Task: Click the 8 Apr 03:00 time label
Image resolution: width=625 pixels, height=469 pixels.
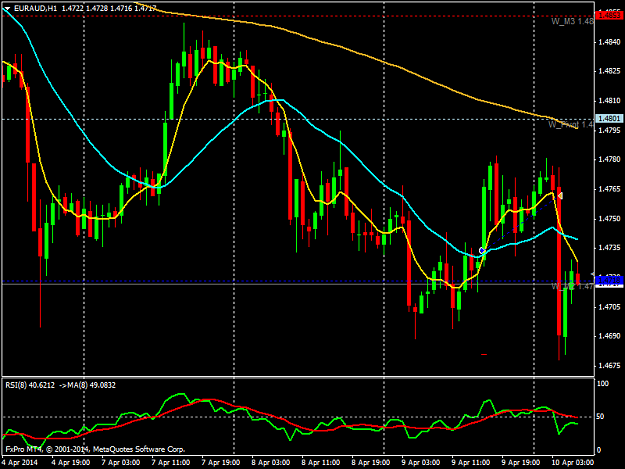Action: (271, 463)
